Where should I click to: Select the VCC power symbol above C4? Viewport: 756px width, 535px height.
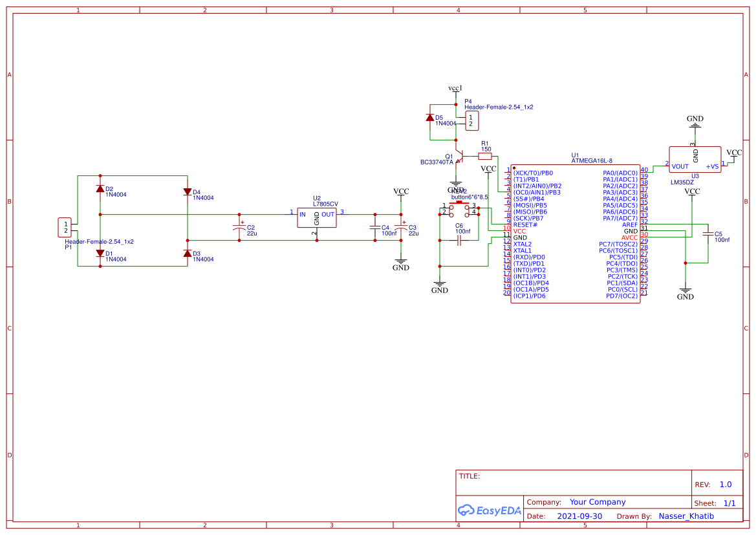point(401,191)
